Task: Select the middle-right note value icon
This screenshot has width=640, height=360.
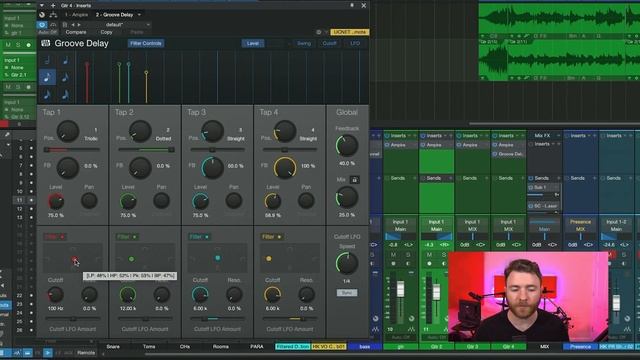Action: point(65,77)
